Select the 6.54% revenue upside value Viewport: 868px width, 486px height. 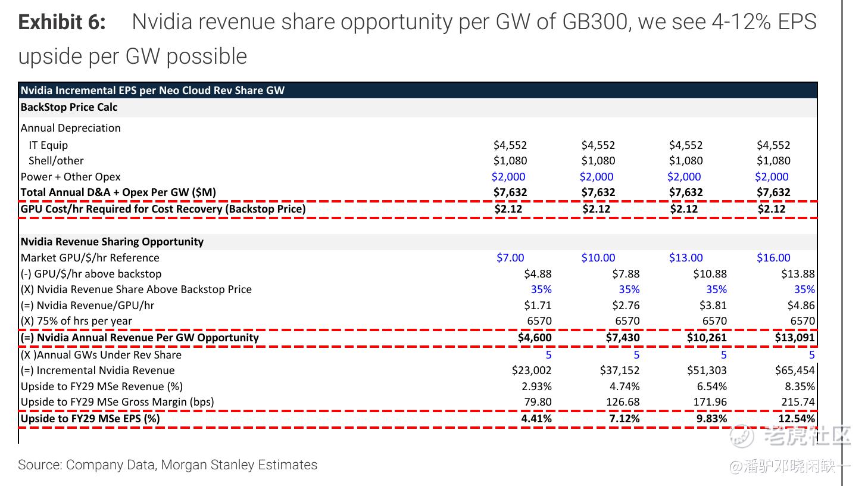[x=712, y=387]
